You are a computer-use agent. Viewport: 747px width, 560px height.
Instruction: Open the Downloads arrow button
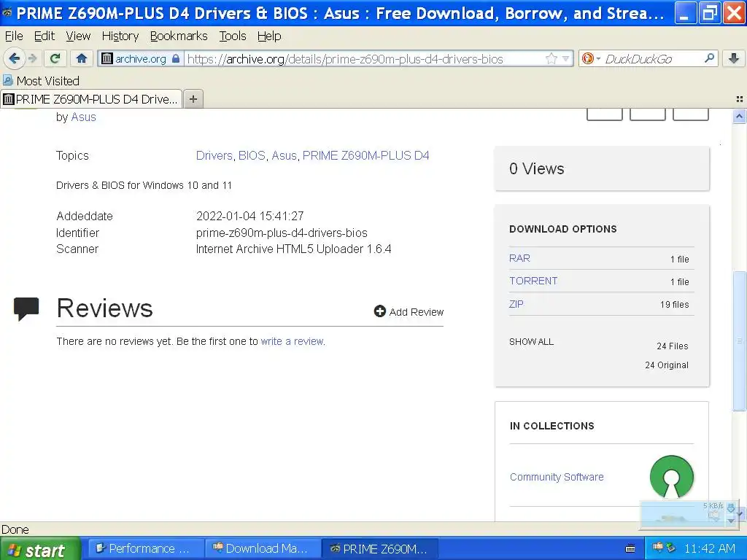(734, 58)
